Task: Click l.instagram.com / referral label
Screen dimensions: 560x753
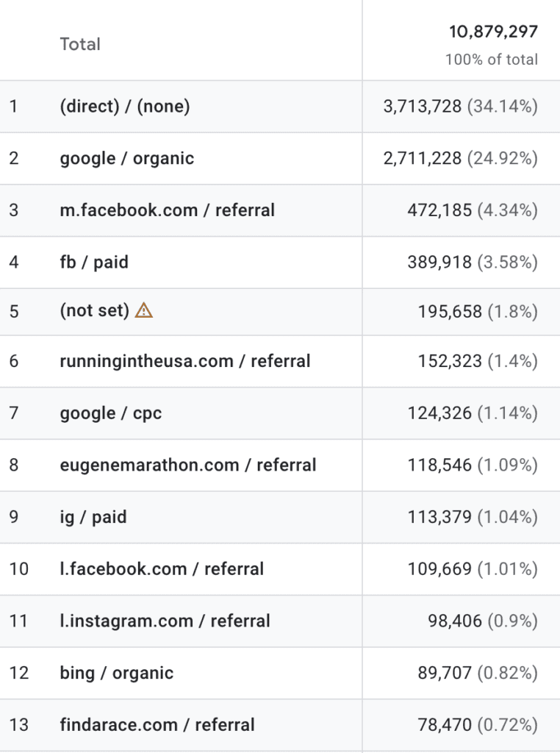Action: [165, 621]
